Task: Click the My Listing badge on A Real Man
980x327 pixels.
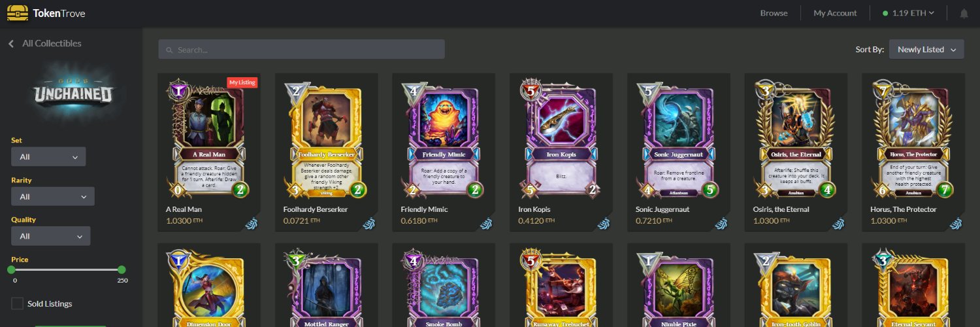Action: click(242, 82)
